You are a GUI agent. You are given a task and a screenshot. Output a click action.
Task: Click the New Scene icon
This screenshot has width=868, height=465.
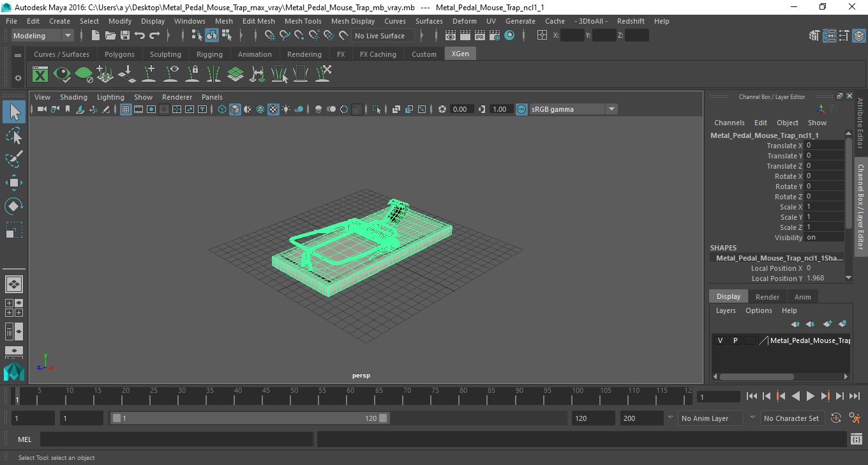point(95,36)
